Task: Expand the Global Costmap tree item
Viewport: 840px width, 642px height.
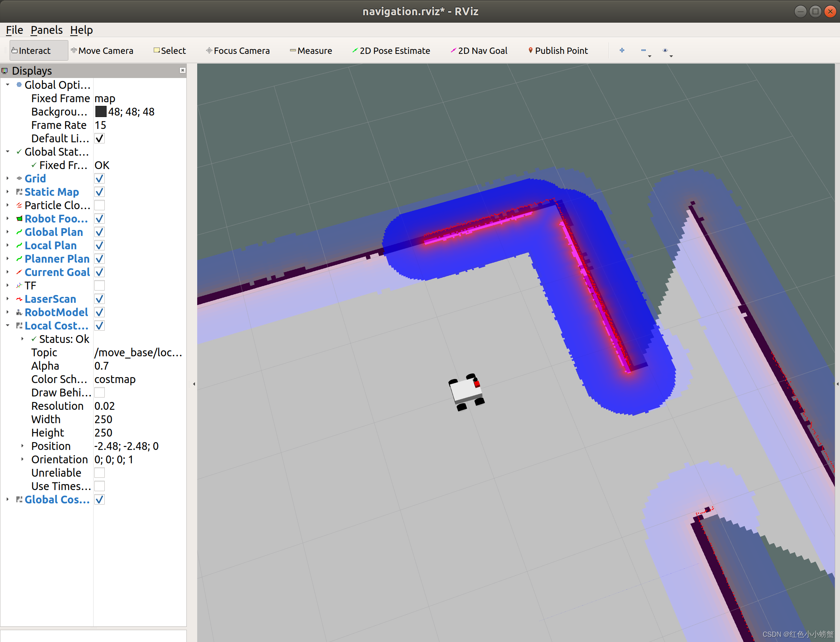Action: point(8,499)
